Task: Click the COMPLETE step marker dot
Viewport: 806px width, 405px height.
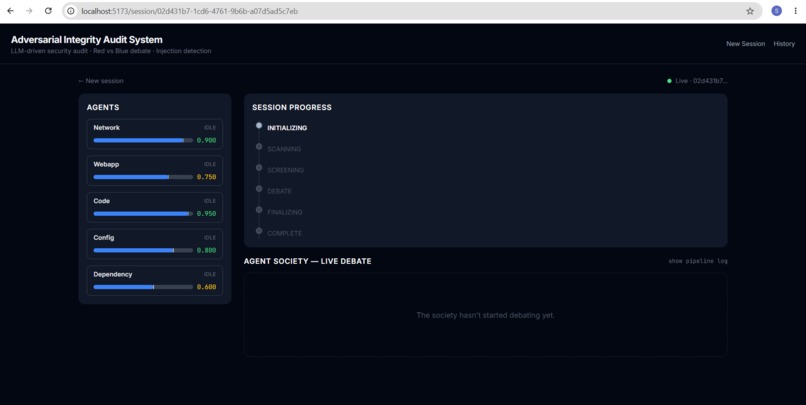Action: coord(259,231)
